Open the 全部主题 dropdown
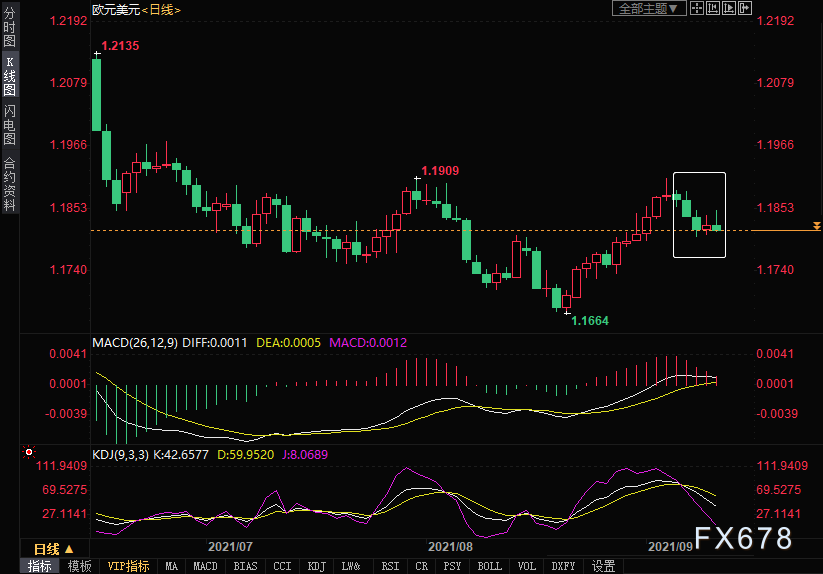Image resolution: width=823 pixels, height=574 pixels. pyautogui.click(x=648, y=9)
